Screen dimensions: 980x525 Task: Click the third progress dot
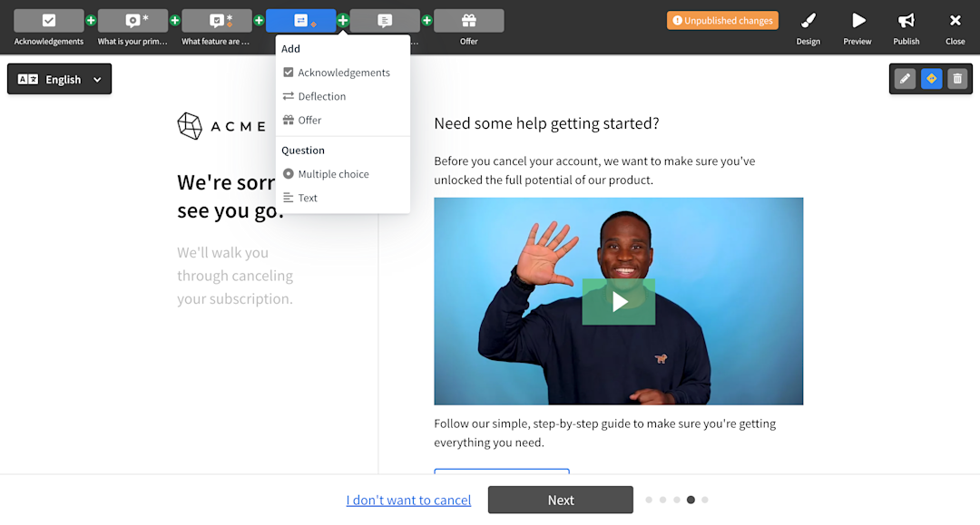[677, 500]
